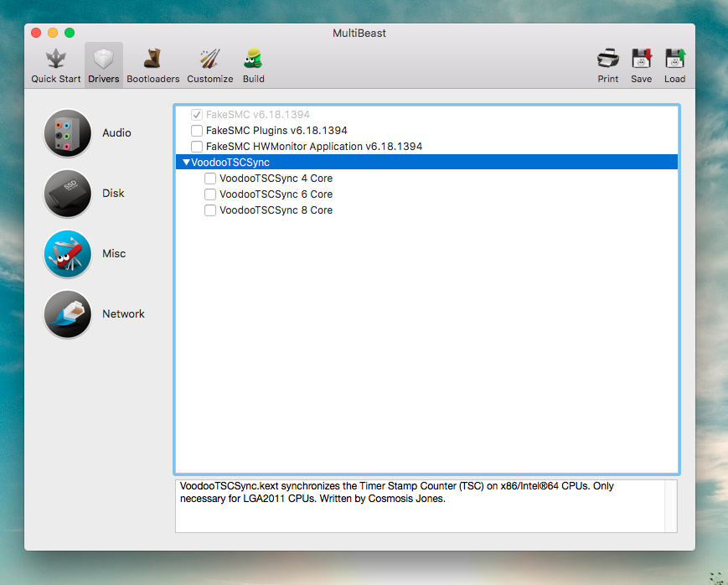Check VoodooTSCSync 8 Core
The height and width of the screenshot is (585, 728).
tap(210, 210)
